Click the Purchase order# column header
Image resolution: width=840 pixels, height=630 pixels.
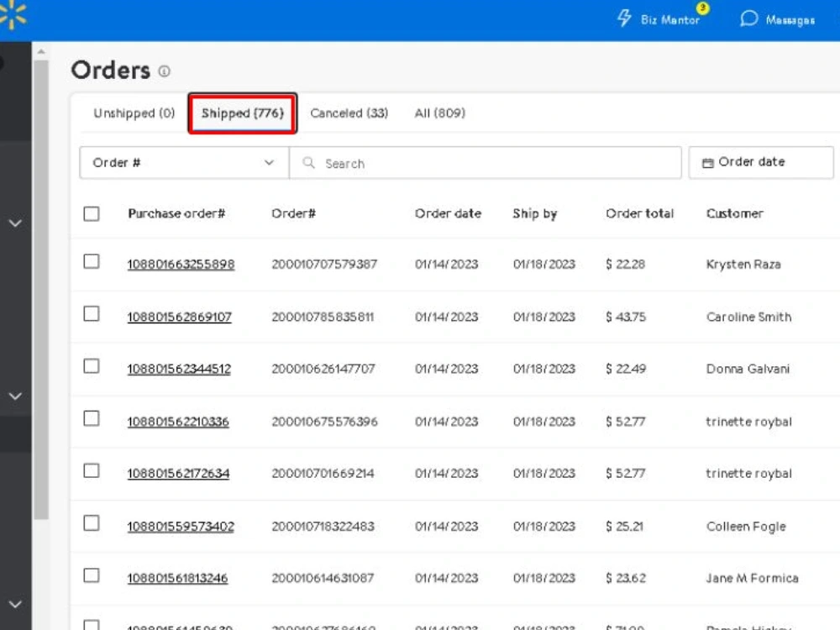click(176, 213)
